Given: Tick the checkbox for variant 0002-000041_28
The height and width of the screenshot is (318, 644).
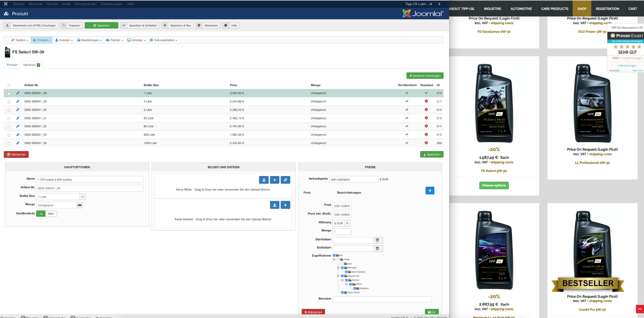Looking at the screenshot, I should coord(9,94).
